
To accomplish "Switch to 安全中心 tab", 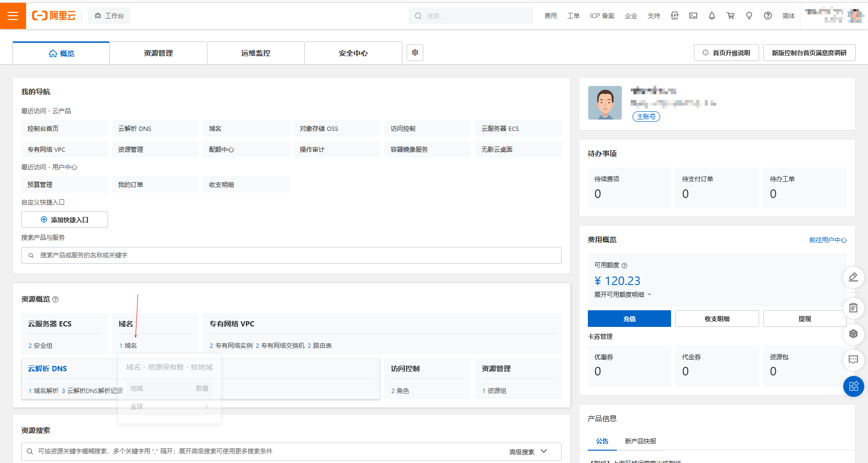I will (x=353, y=53).
